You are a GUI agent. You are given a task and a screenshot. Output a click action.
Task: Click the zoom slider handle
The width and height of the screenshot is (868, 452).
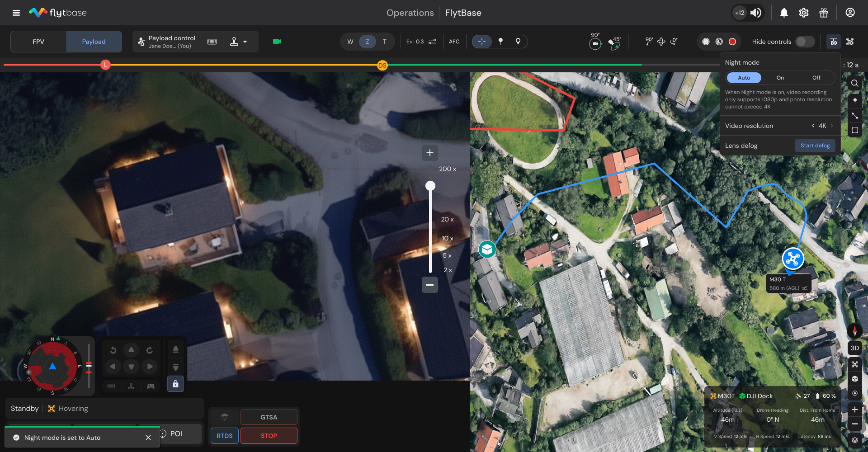430,186
